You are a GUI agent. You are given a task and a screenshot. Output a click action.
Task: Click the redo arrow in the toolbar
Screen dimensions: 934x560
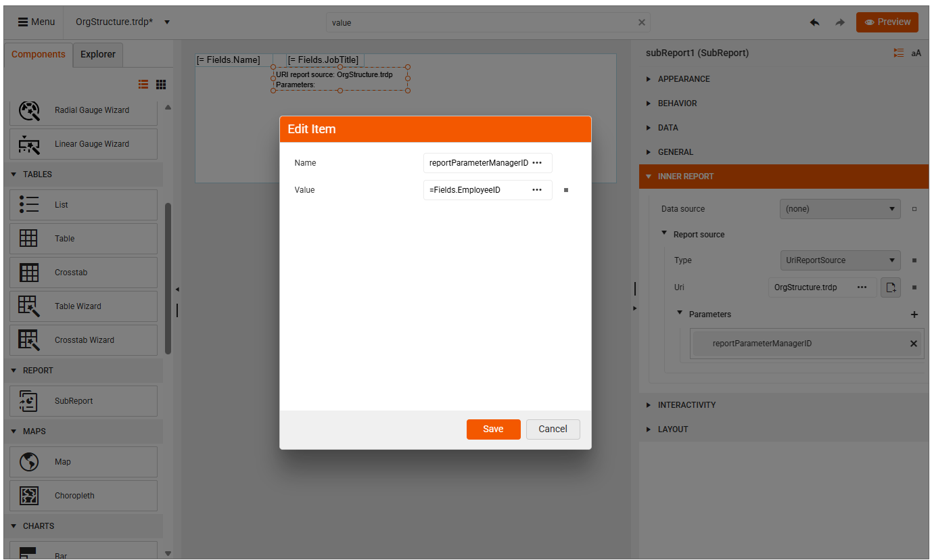[840, 22]
